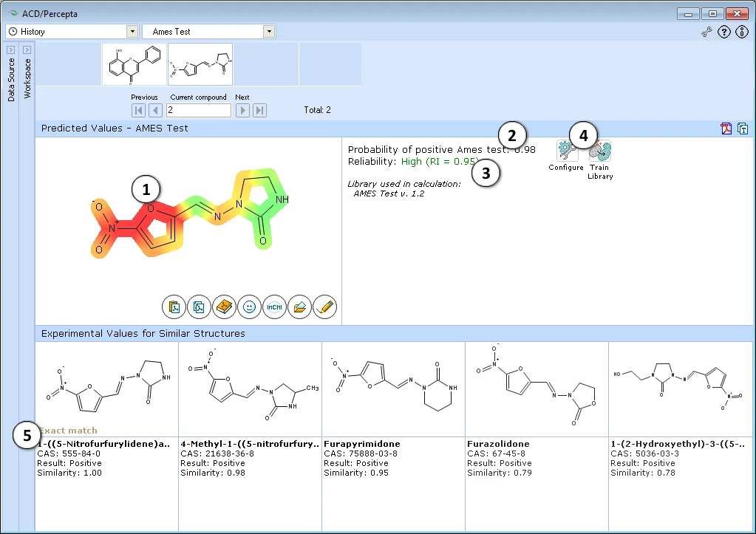Click the text 'Similarity: 0.79'
Viewport: 756px width, 534px height.
(x=500, y=473)
